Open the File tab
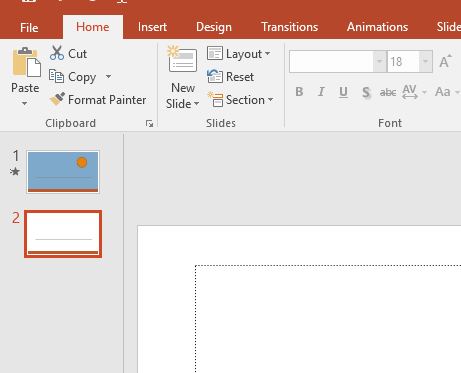The image size is (461, 373). [29, 27]
